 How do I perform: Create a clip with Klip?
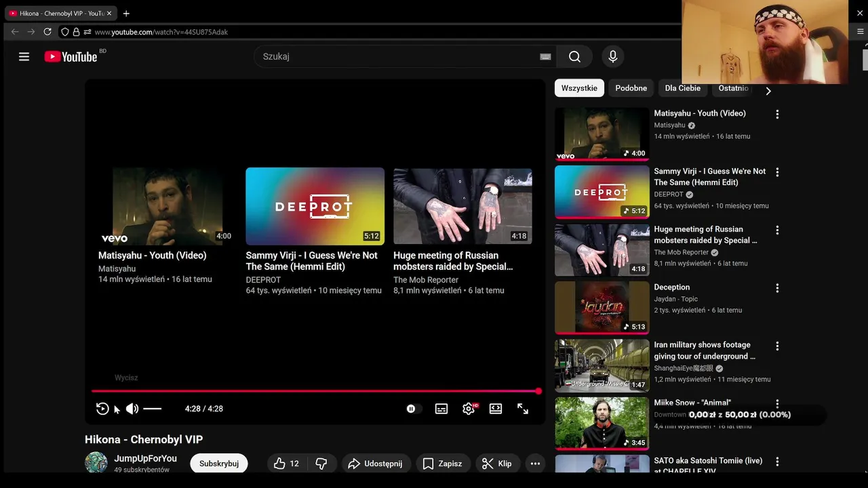pos(497,464)
